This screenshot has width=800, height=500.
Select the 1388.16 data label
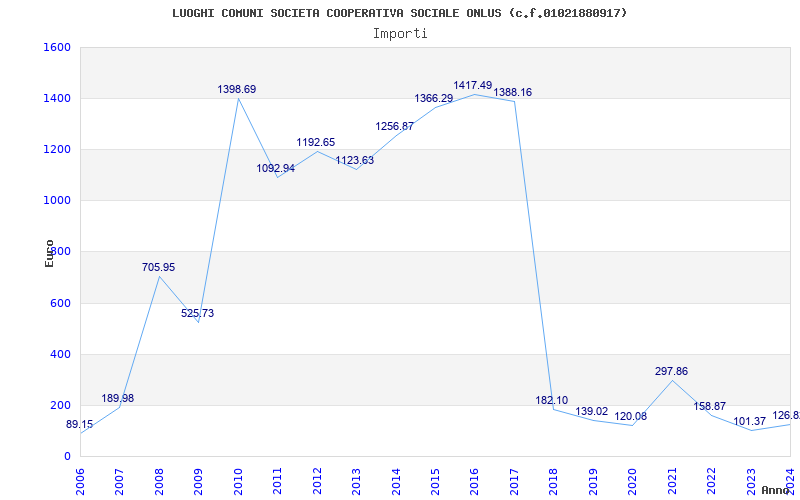pos(512,92)
